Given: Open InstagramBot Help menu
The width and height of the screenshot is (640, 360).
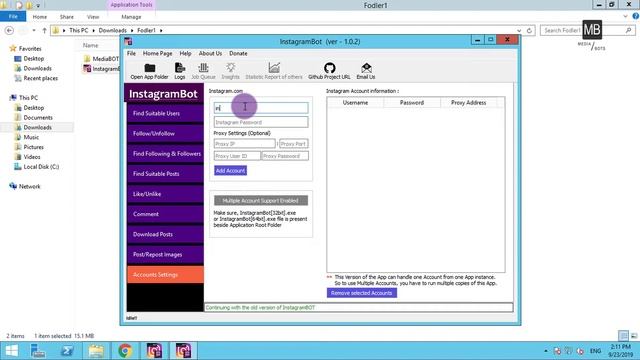Looking at the screenshot, I should 185,53.
